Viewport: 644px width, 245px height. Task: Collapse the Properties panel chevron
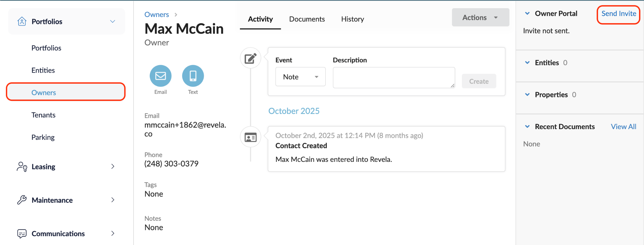click(527, 95)
